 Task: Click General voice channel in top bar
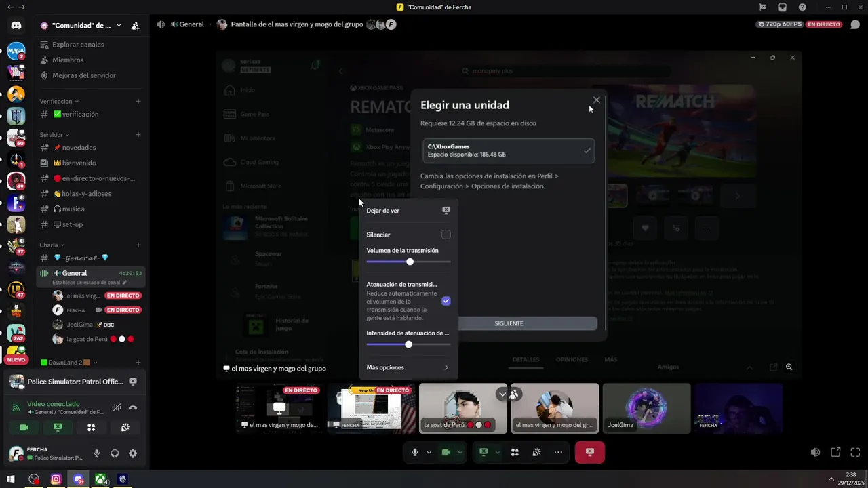click(x=186, y=24)
